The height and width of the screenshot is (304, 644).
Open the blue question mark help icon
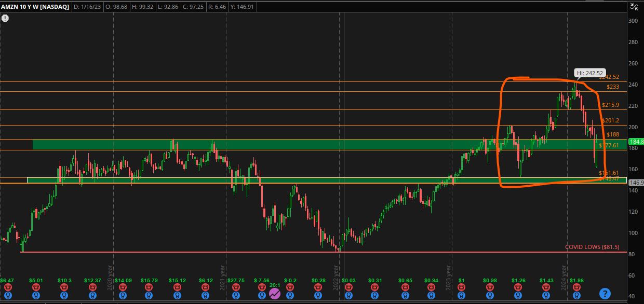pyautogui.click(x=605, y=293)
